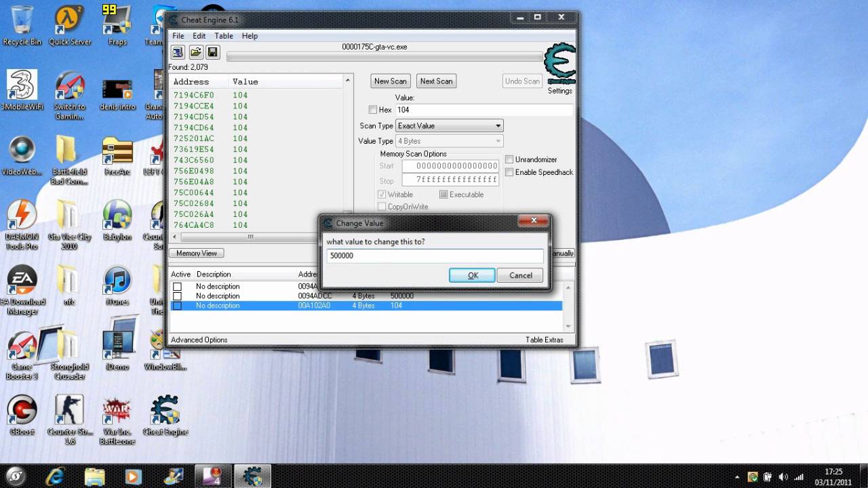Open the Scan Type dropdown
This screenshot has width=868, height=488.
[x=450, y=126]
